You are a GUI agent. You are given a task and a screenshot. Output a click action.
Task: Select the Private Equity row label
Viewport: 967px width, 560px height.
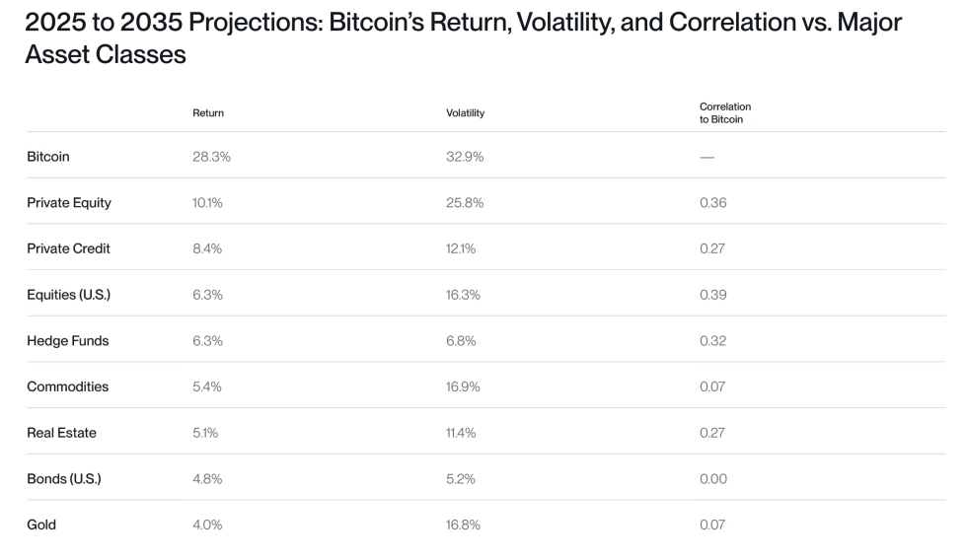click(x=69, y=203)
